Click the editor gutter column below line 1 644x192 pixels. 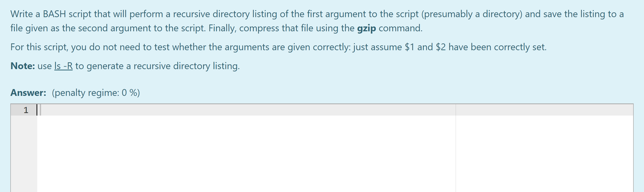coord(24,151)
